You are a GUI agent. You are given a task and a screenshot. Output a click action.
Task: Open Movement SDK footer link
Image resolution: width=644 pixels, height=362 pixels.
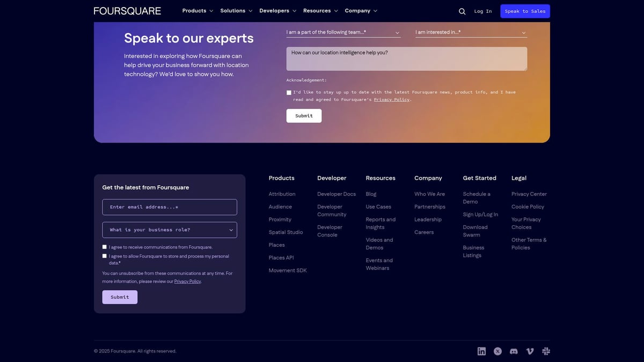pyautogui.click(x=288, y=271)
